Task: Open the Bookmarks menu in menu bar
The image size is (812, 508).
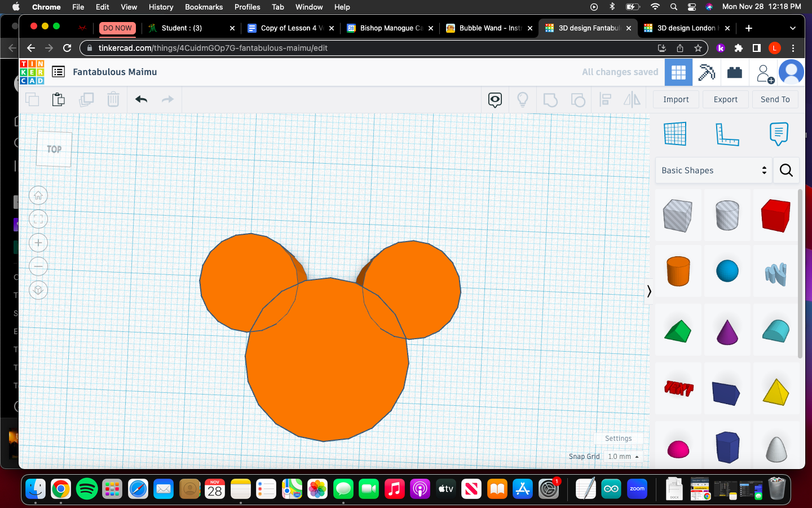Action: point(204,7)
